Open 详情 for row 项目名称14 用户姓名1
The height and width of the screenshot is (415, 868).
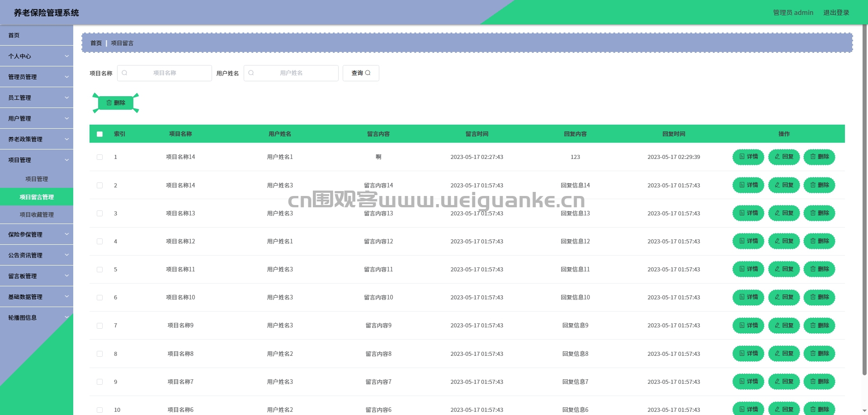click(x=748, y=157)
